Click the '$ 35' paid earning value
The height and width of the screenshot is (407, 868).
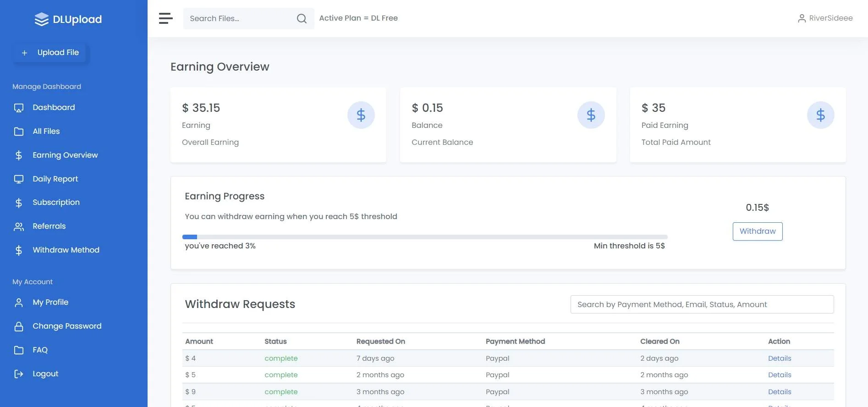coord(654,108)
